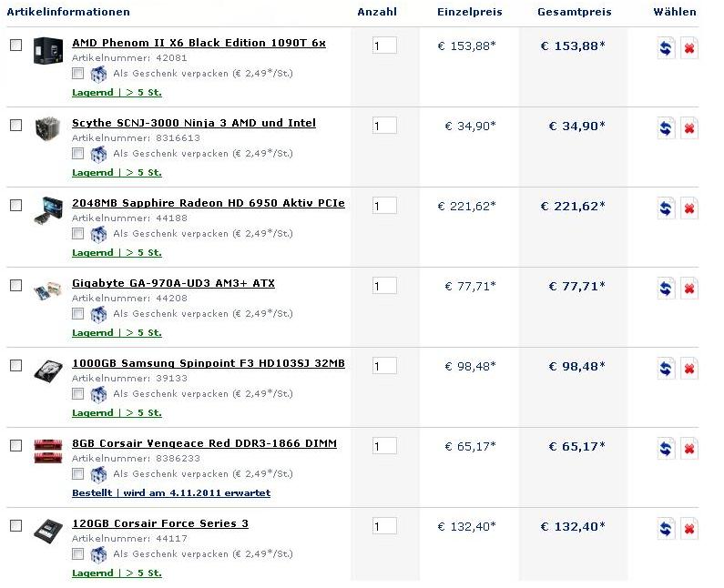This screenshot has height=588, width=724.
Task: Click gift icon under Gigabyte mainboard
Action: [x=98, y=314]
